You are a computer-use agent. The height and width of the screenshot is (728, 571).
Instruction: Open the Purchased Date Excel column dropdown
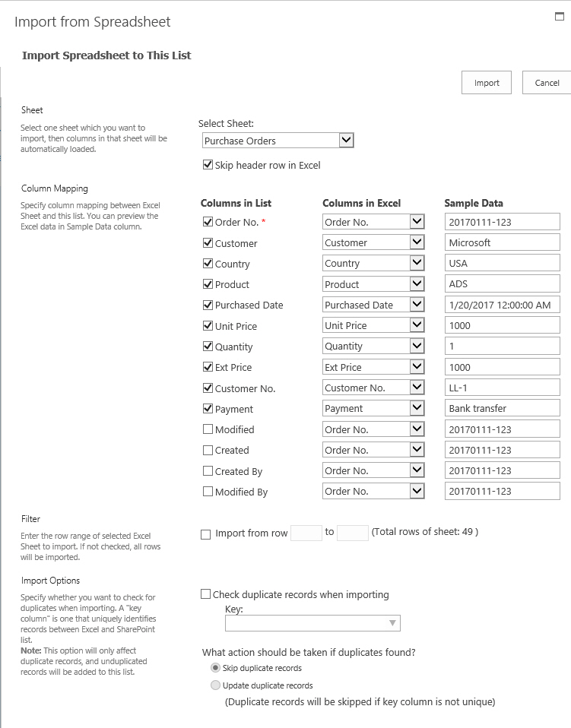tap(417, 305)
